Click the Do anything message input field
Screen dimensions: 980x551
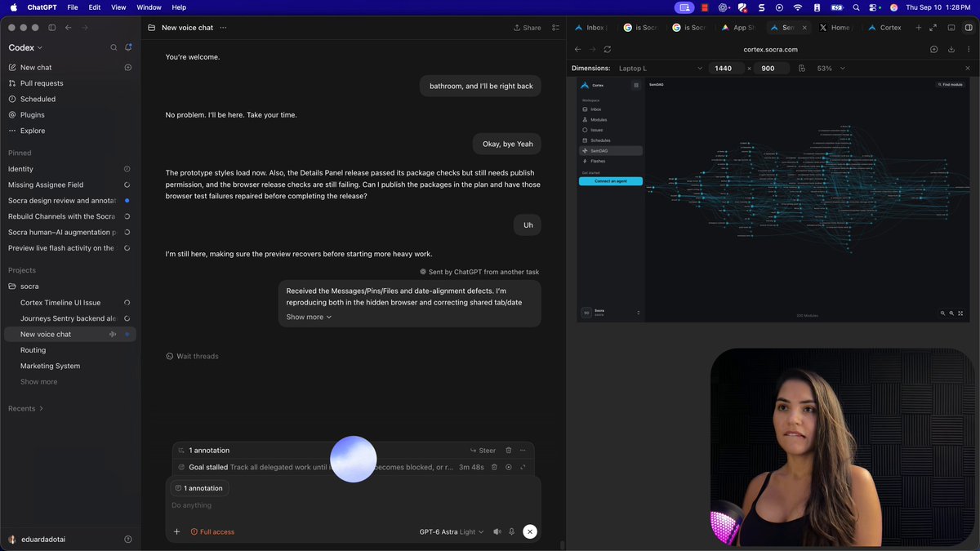[353, 505]
